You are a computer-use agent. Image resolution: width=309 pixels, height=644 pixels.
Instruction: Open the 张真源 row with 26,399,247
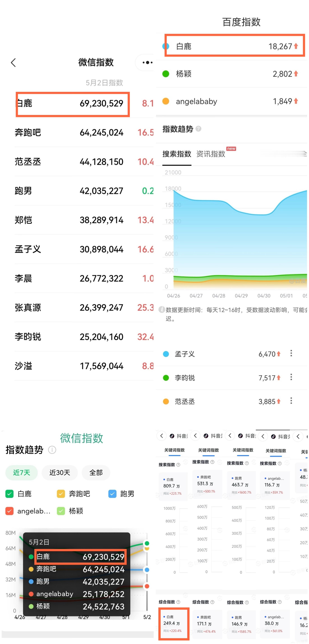[84, 308]
